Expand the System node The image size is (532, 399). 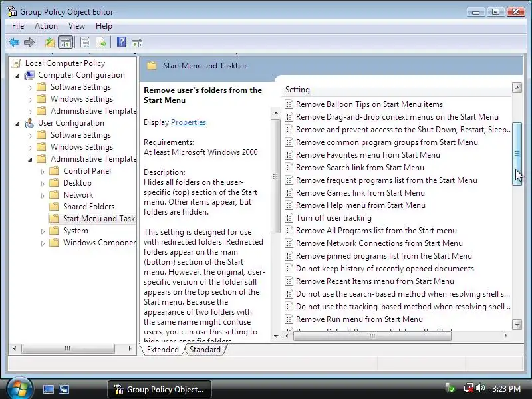[43, 231]
